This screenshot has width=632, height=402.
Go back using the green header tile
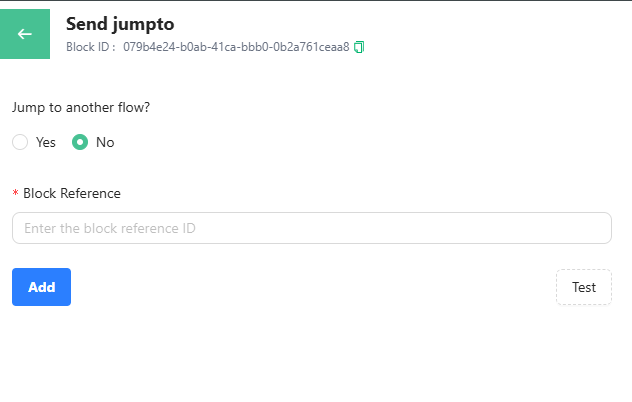pyautogui.click(x=25, y=34)
